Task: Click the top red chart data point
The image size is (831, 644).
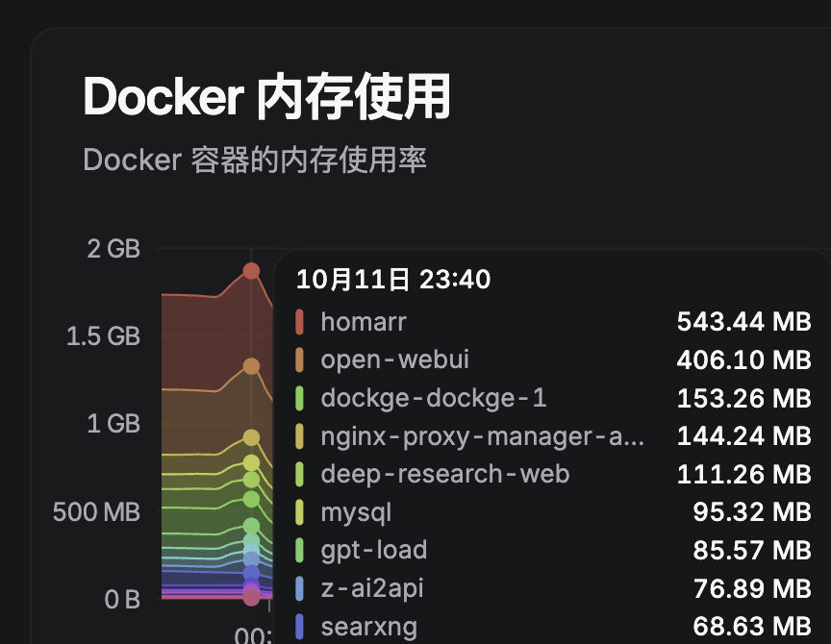Action: coord(251,271)
